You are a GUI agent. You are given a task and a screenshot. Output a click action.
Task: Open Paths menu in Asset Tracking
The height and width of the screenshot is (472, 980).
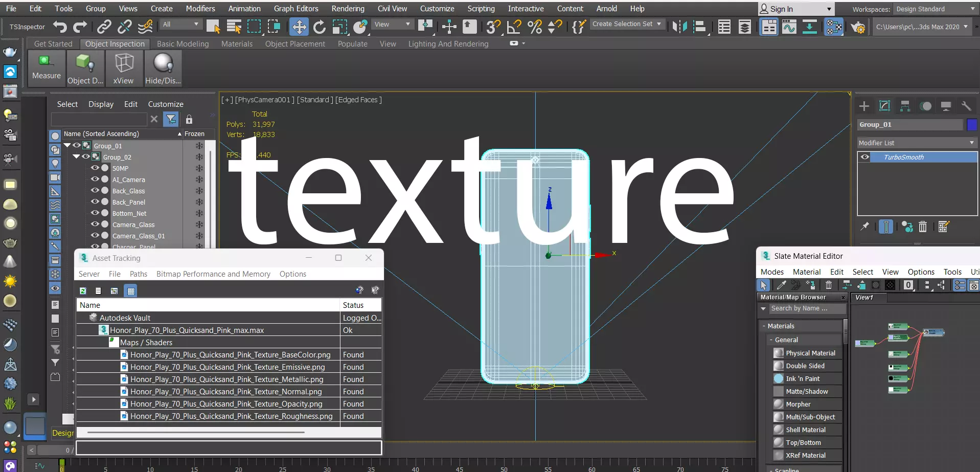139,274
